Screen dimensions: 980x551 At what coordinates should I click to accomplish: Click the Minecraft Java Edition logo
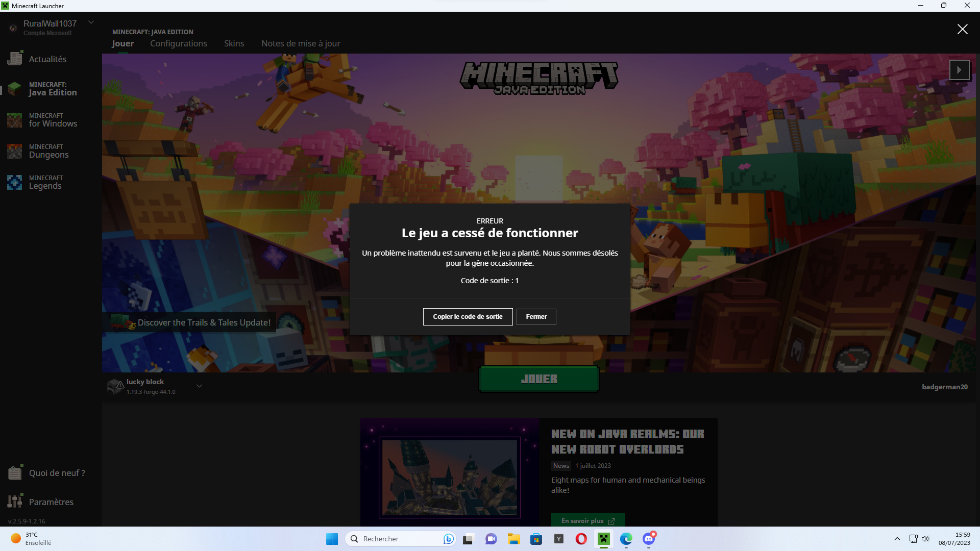coord(539,78)
